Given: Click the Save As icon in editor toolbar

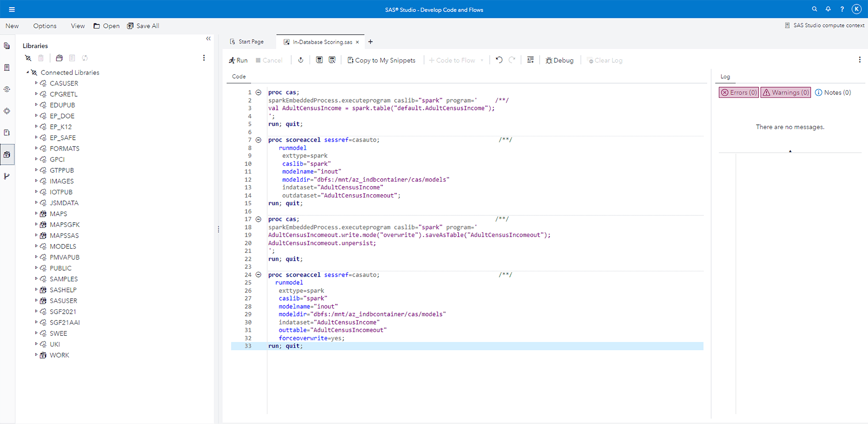Looking at the screenshot, I should coord(332,60).
